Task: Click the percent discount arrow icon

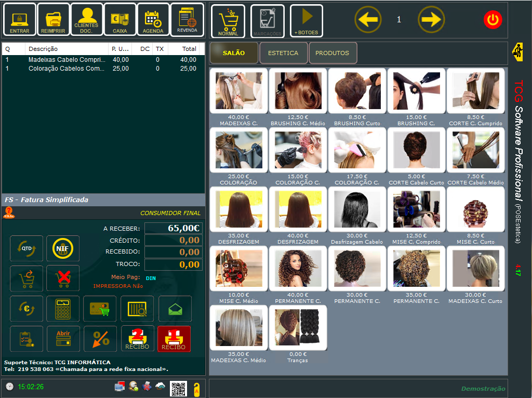Action: (100, 339)
